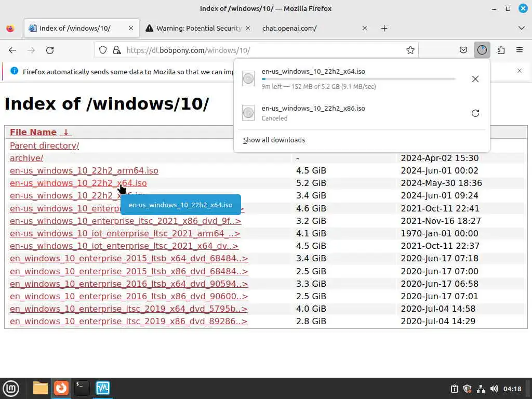532x399 pixels.
Task: Download iot_enterprise_ltsc_2021_x64 link
Action: pos(124,246)
